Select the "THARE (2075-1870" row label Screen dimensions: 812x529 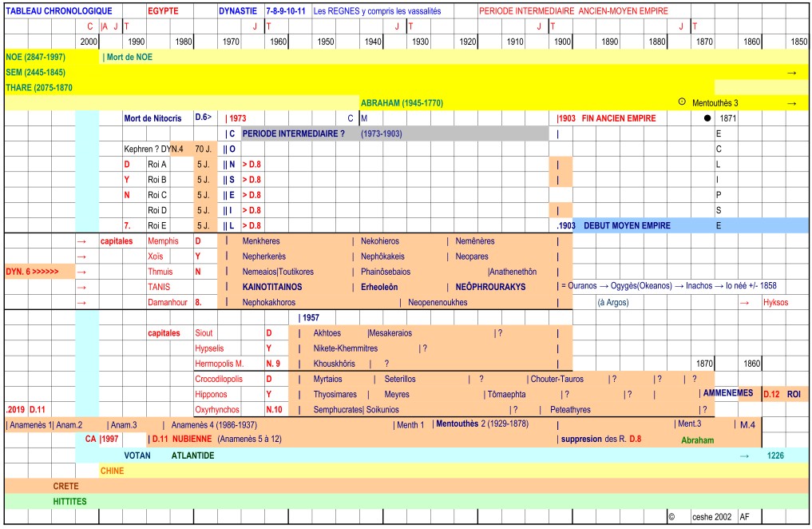[x=39, y=88]
